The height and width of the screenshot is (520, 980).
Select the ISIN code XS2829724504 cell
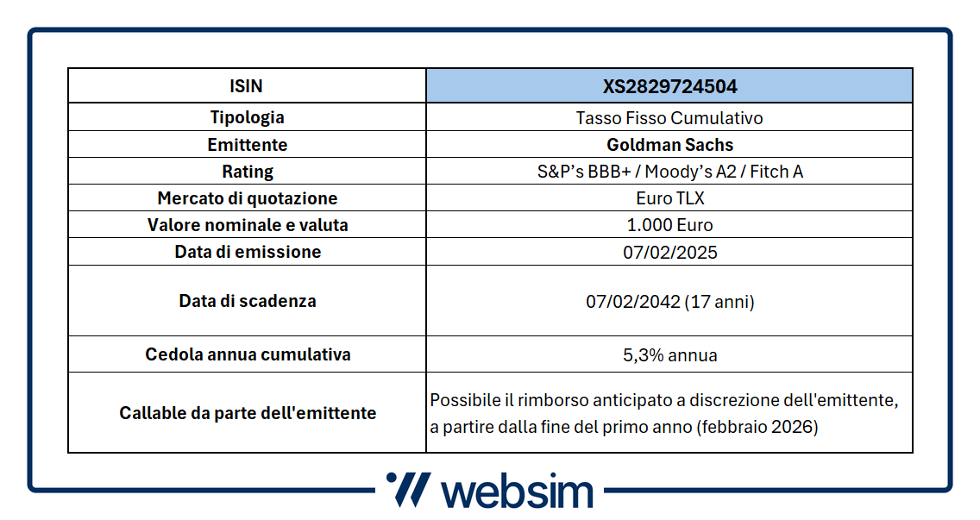(x=669, y=85)
